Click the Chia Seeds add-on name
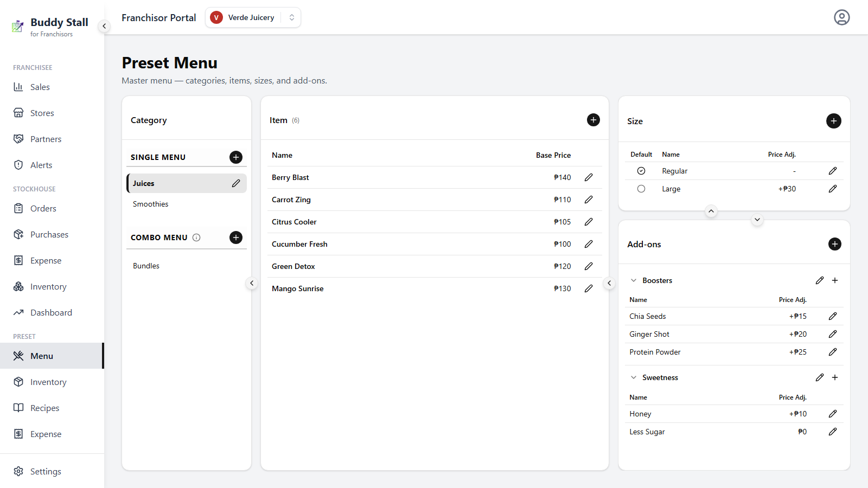 pyautogui.click(x=648, y=316)
